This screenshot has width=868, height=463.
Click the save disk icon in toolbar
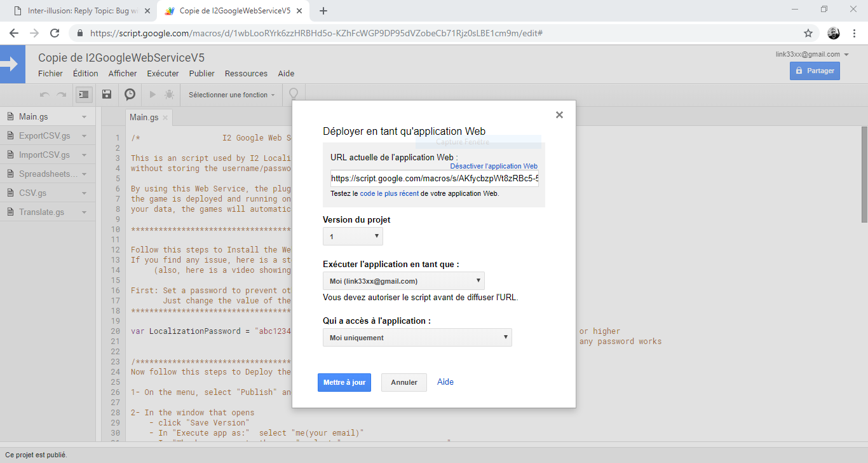(x=107, y=95)
